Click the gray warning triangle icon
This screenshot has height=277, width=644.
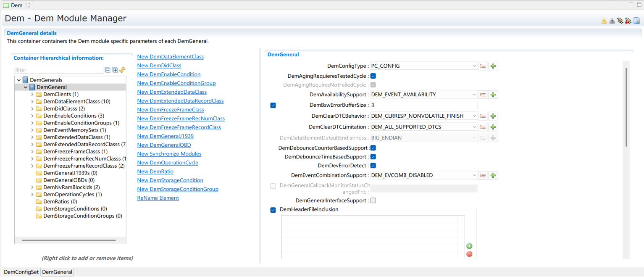click(x=612, y=21)
